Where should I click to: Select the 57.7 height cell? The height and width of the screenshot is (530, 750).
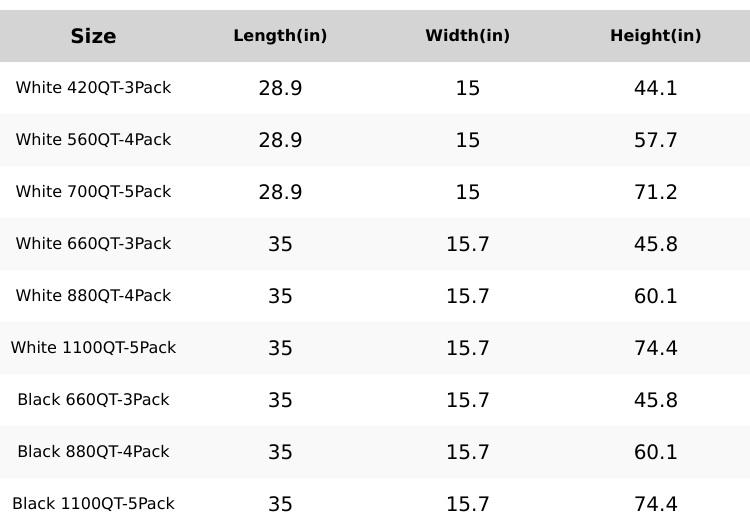[x=655, y=140]
